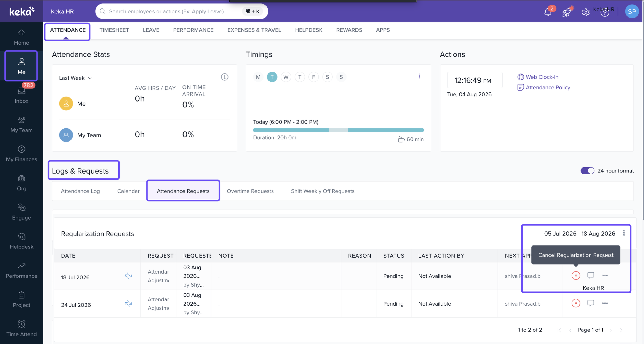This screenshot has height=344, width=644.
Task: Open the PERFORMANCE top tab
Action: pyautogui.click(x=193, y=30)
